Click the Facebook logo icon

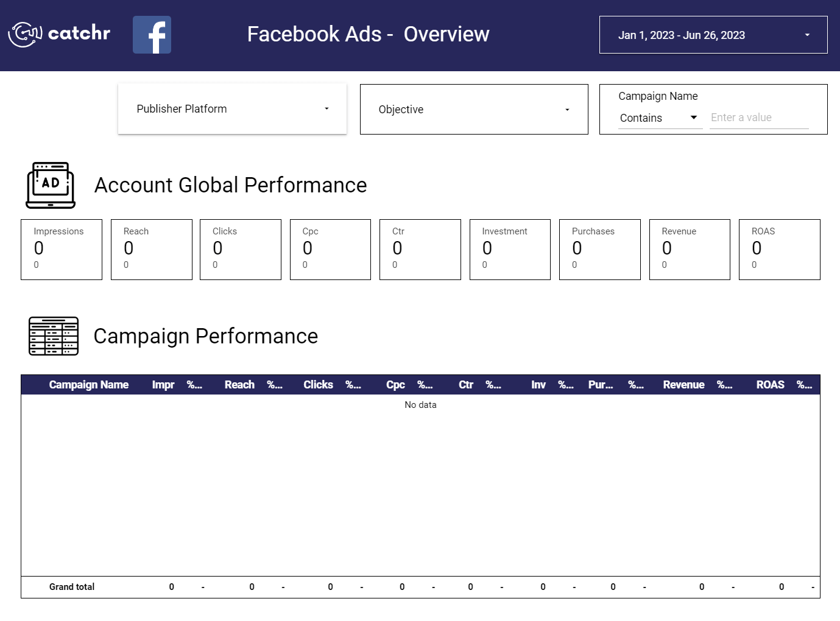[x=152, y=35]
